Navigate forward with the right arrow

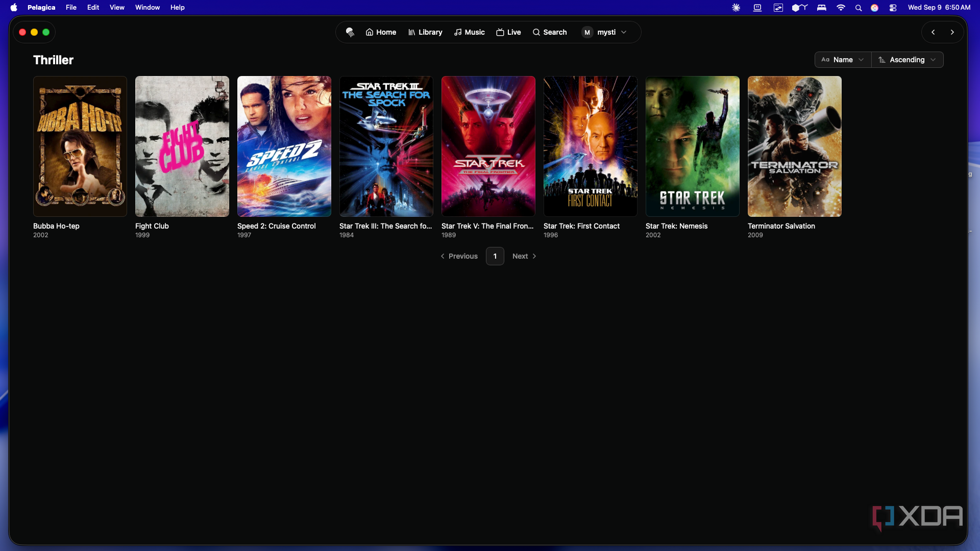tap(952, 32)
